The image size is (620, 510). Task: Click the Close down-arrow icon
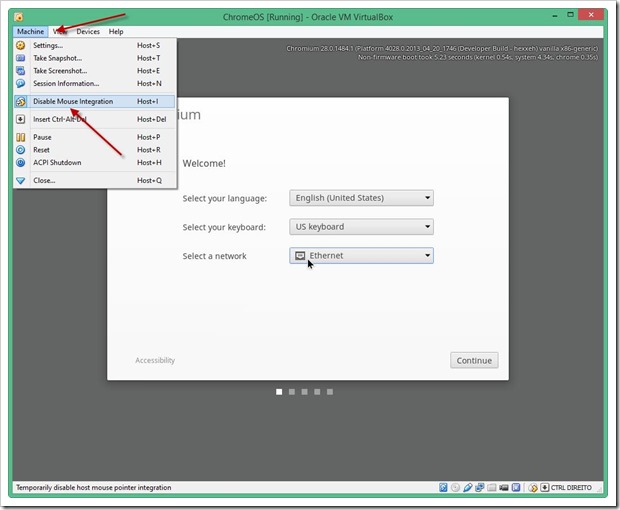point(21,181)
